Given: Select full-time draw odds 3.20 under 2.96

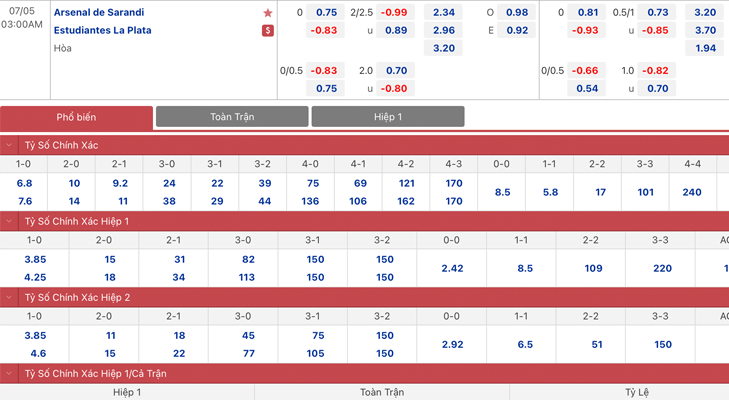Looking at the screenshot, I should point(444,48).
